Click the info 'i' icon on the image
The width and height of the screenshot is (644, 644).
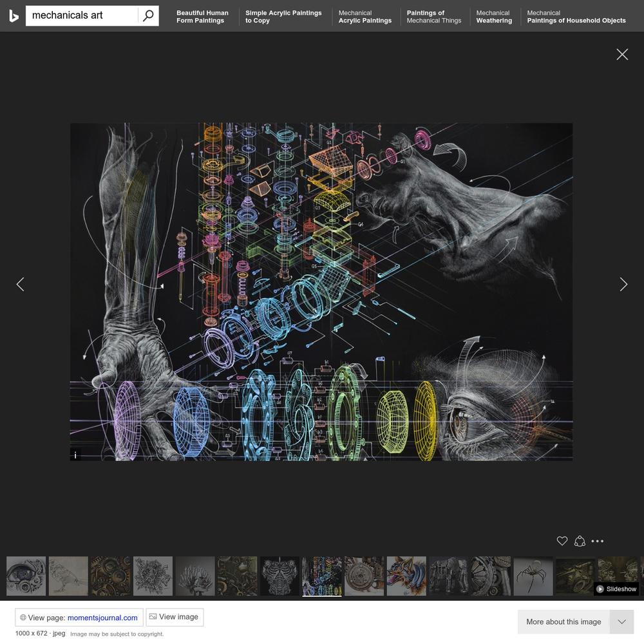pyautogui.click(x=75, y=455)
